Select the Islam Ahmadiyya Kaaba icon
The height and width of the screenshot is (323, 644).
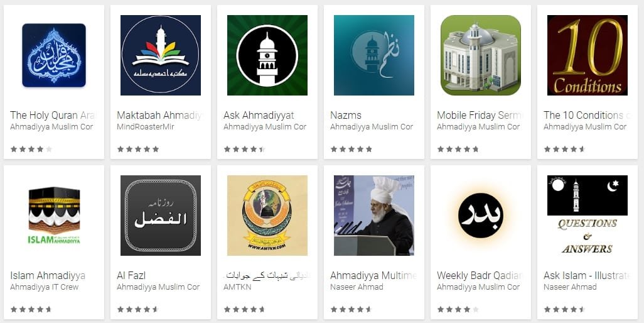pos(54,216)
